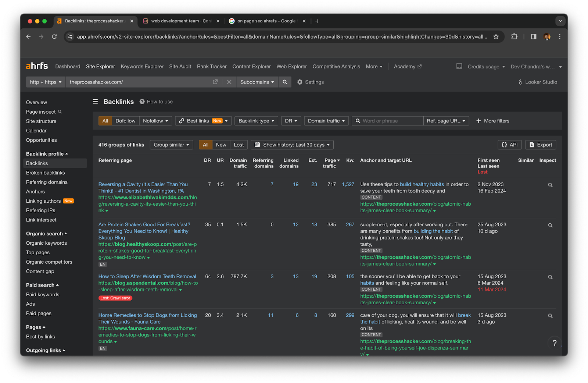Open site information icon in address bar

coord(70,36)
